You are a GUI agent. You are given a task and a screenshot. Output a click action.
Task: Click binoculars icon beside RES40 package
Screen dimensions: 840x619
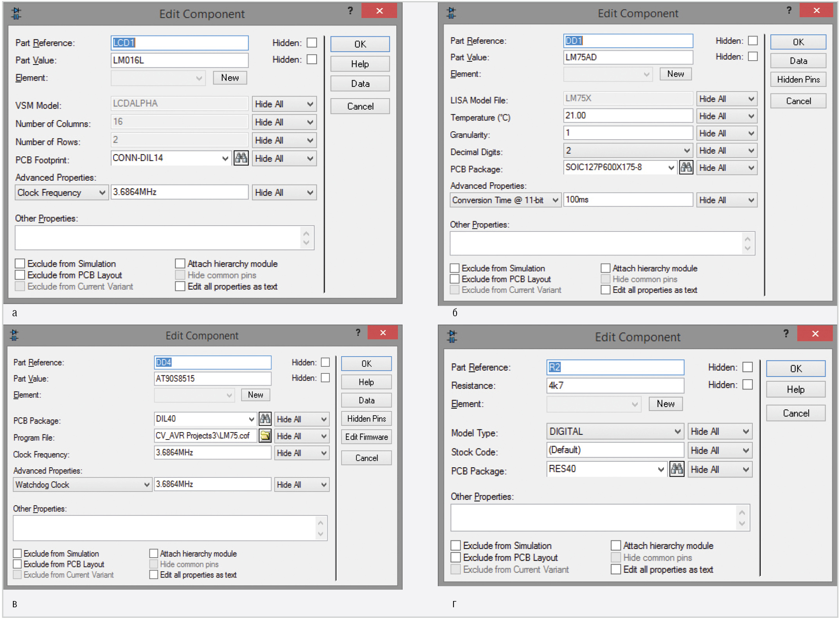coord(677,469)
